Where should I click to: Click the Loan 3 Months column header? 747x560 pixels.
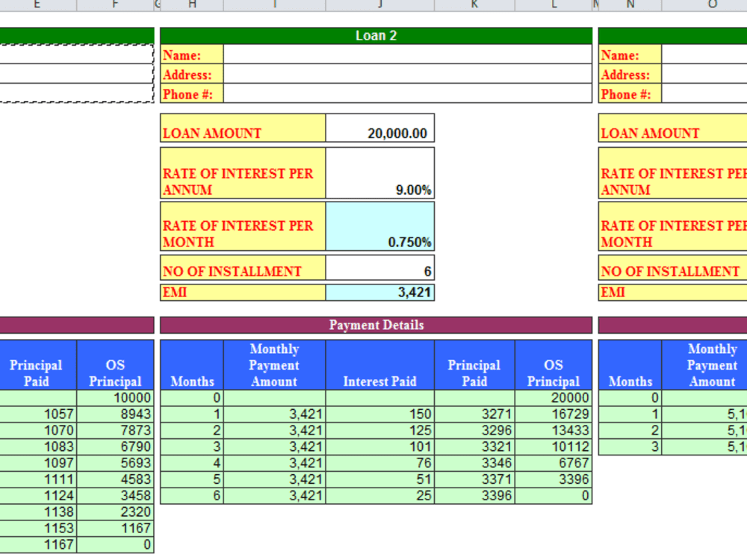630,365
